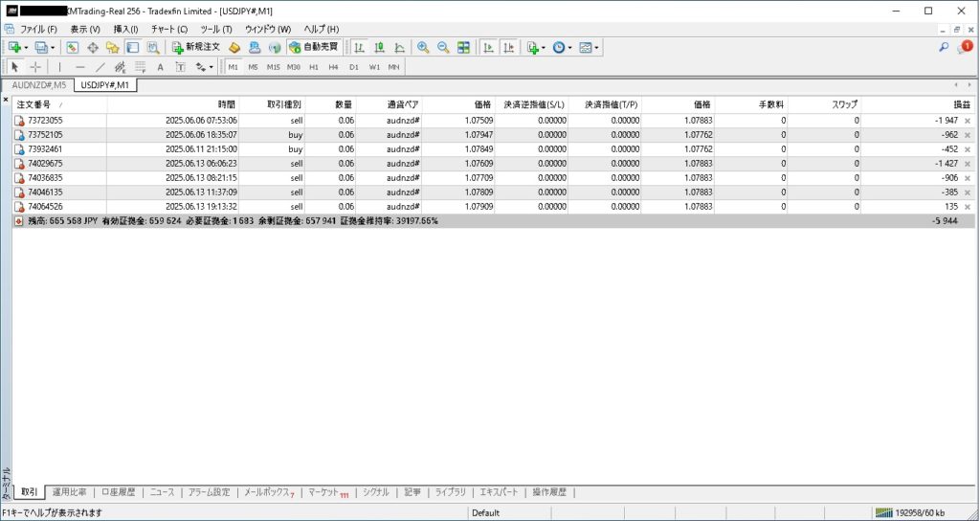Select the crosshair tool
This screenshot has width=980, height=521.
(x=35, y=67)
